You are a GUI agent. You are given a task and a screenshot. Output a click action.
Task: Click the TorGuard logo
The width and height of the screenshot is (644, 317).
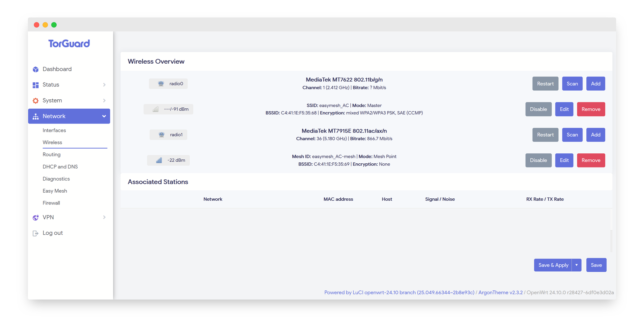coord(69,43)
